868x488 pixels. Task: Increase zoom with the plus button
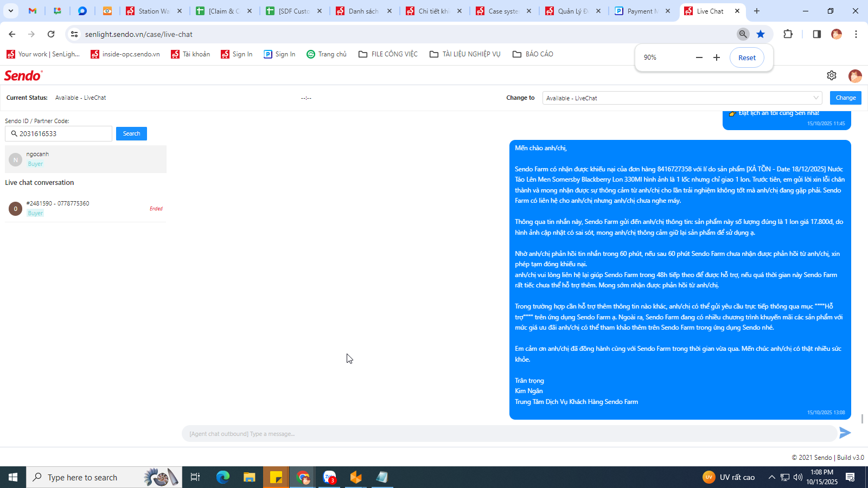pyautogui.click(x=717, y=57)
